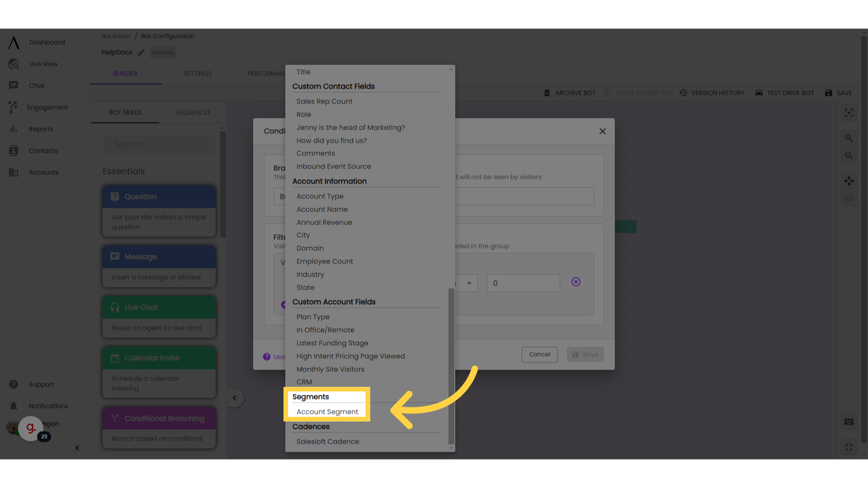The height and width of the screenshot is (488, 868).
Task: Click the Dashboard icon in sidebar
Action: pyautogui.click(x=13, y=42)
